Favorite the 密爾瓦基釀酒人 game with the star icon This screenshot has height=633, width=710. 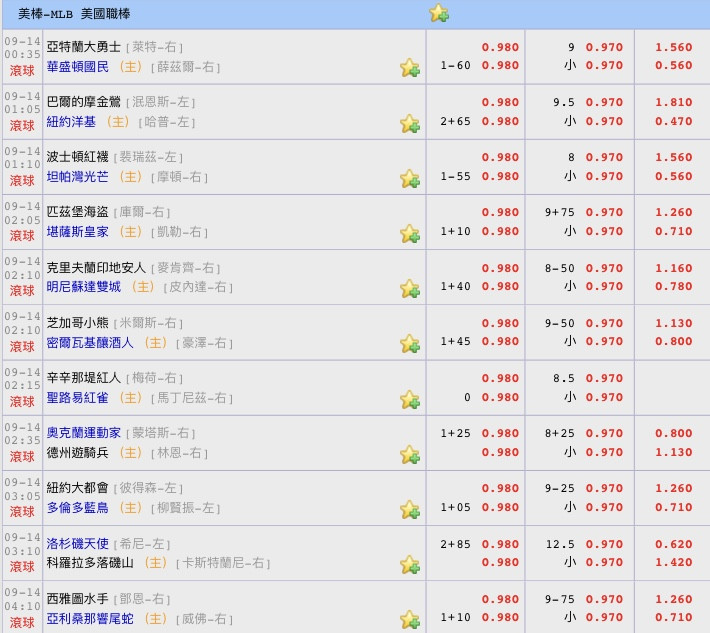click(x=410, y=344)
